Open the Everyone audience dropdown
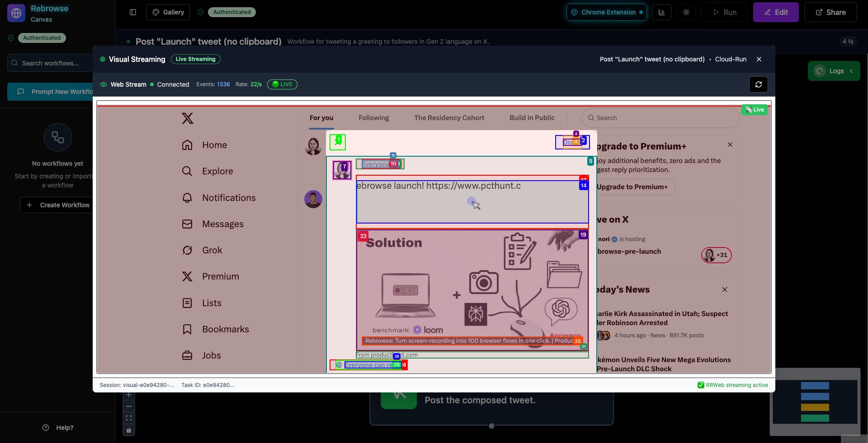Screen dimensions: 868x443 380,164
